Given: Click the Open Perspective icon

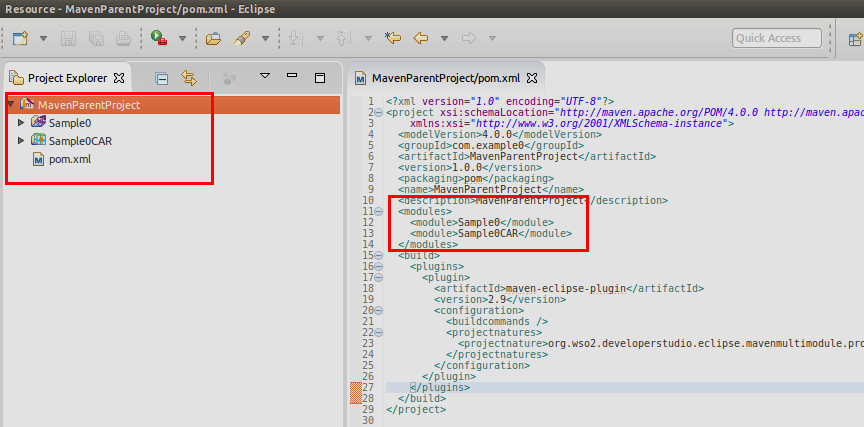Looking at the screenshot, I should pyautogui.click(x=853, y=39).
